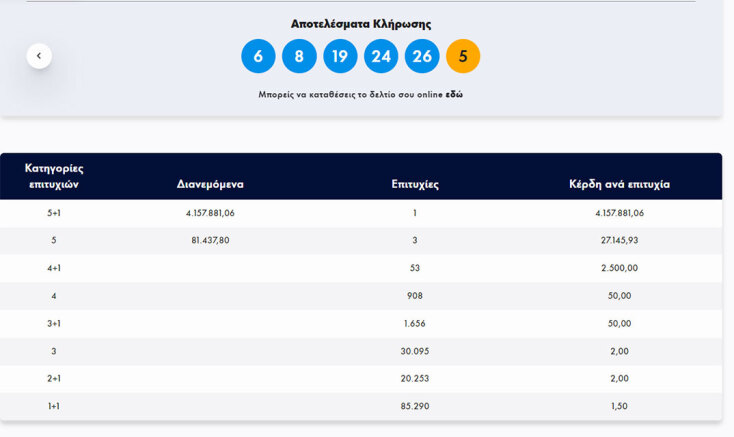Click the blue number 6 ball

[x=258, y=56]
